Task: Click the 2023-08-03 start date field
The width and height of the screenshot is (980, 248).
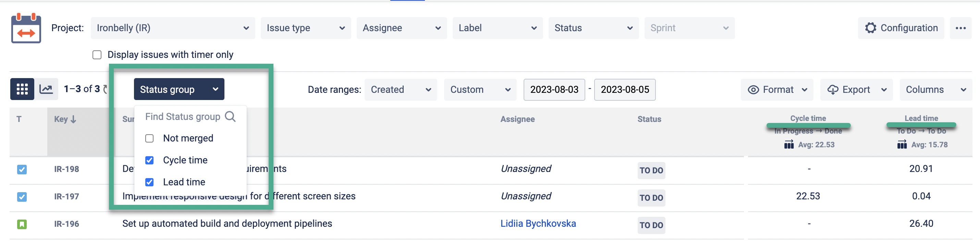Action: (x=554, y=89)
